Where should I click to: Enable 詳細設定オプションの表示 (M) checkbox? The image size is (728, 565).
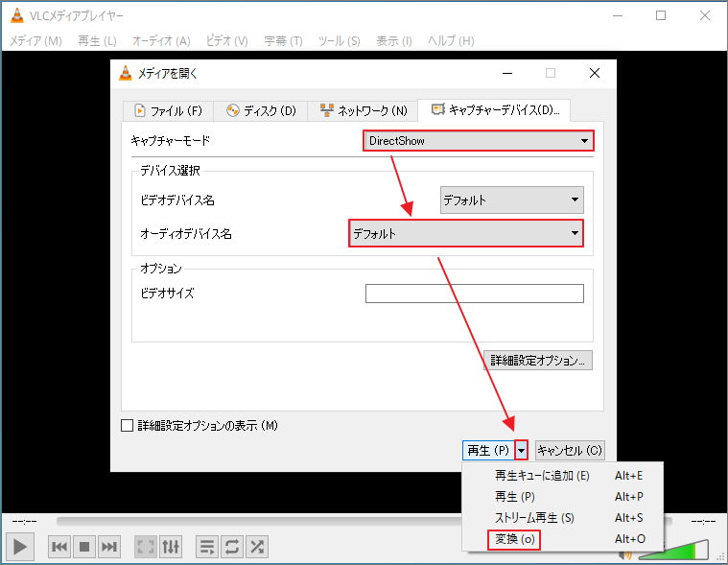pyautogui.click(x=127, y=425)
